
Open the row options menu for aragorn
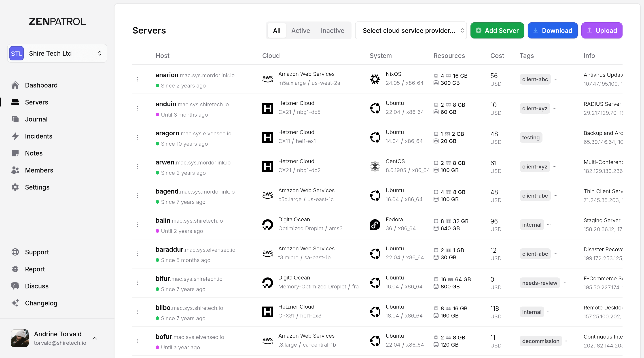pos(138,137)
